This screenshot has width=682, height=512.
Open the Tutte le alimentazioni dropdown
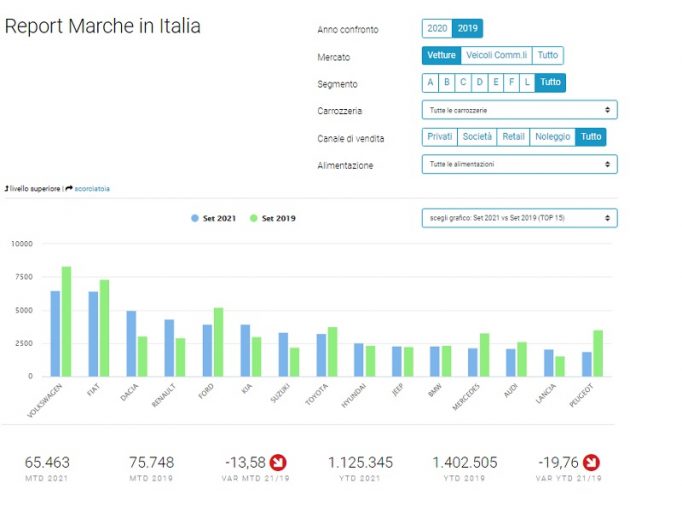(519, 164)
